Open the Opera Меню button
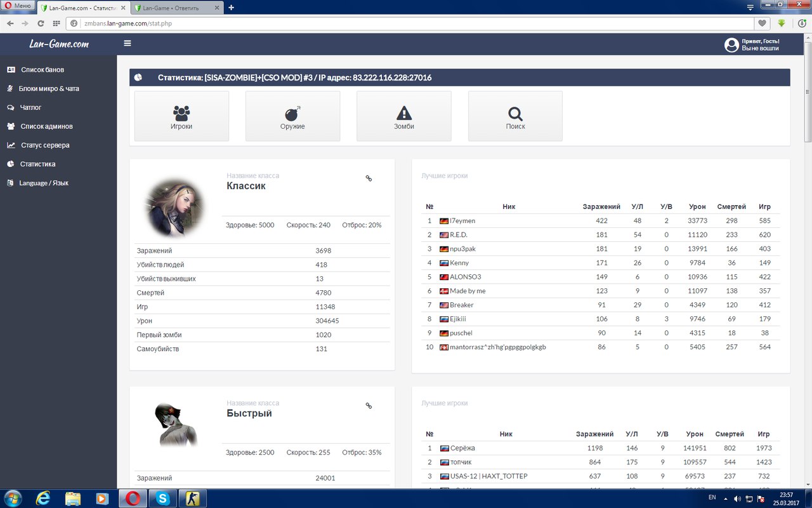 point(17,6)
